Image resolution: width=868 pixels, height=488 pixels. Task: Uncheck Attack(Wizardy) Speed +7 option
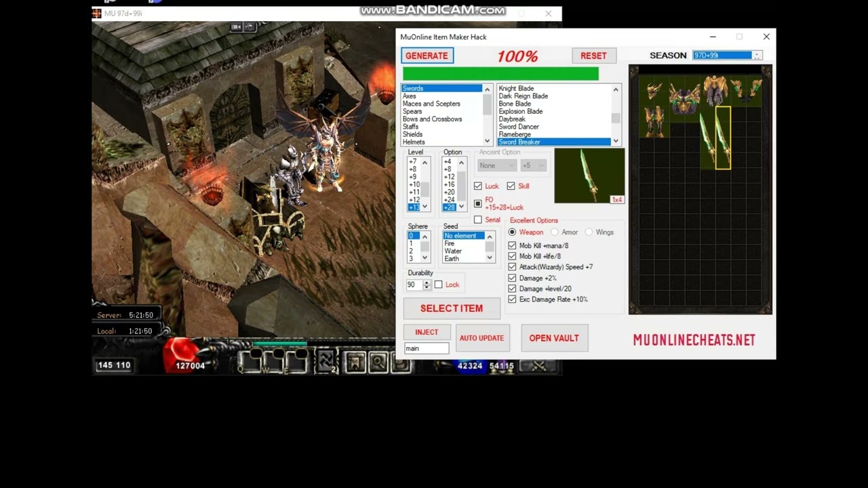point(512,267)
